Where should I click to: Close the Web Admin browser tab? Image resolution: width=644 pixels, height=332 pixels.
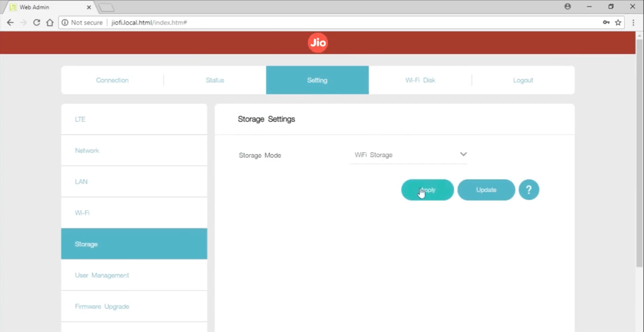coord(89,7)
